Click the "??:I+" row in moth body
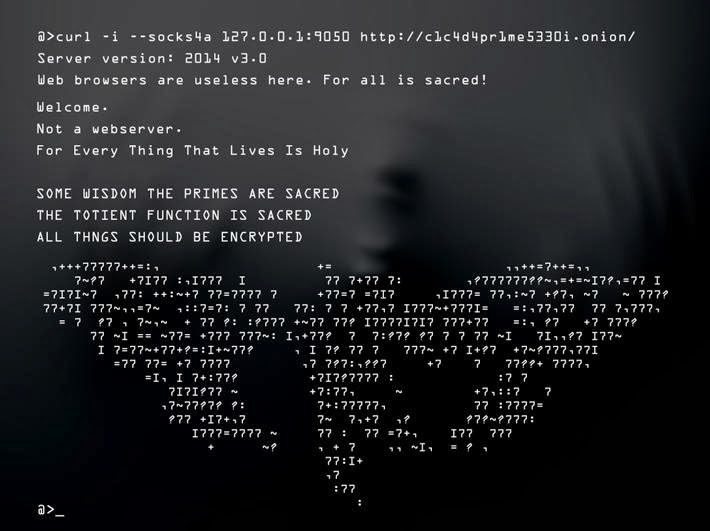Viewport: 710px width, 531px height. pyautogui.click(x=344, y=461)
